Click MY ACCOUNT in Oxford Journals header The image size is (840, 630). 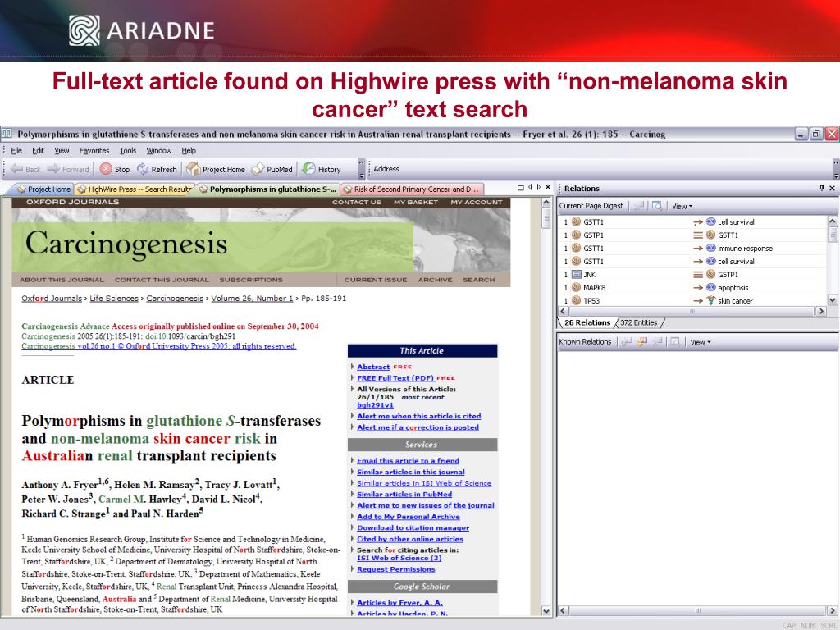[477, 203]
